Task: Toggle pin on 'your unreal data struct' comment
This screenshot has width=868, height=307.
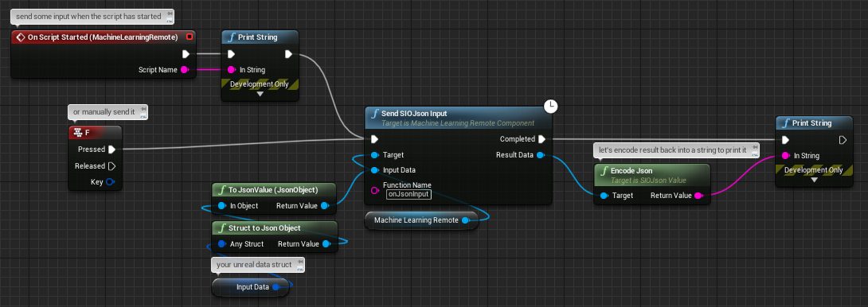Action: tap(299, 262)
